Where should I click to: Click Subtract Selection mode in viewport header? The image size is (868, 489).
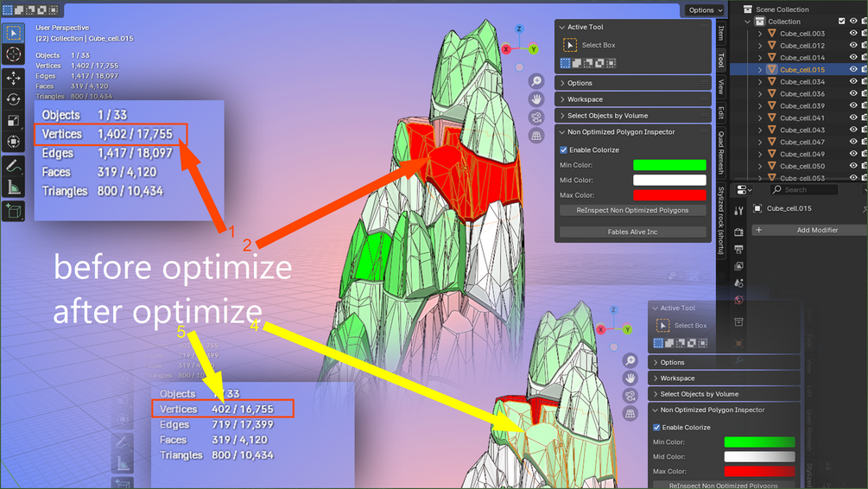point(30,10)
